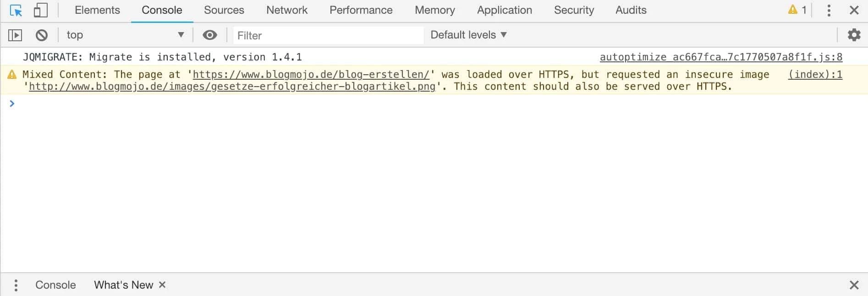
Task: Open DevTools settings with the gear icon
Action: [x=853, y=34]
